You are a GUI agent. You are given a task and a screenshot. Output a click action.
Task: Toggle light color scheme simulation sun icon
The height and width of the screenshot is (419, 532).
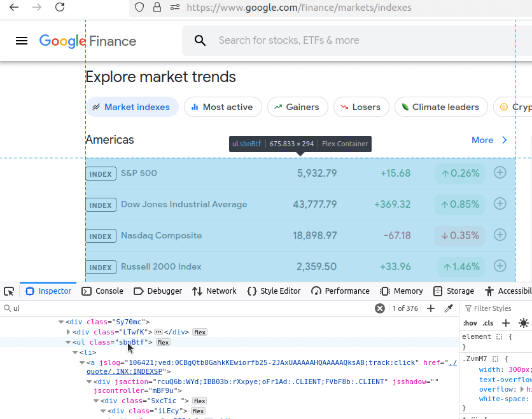(524, 323)
